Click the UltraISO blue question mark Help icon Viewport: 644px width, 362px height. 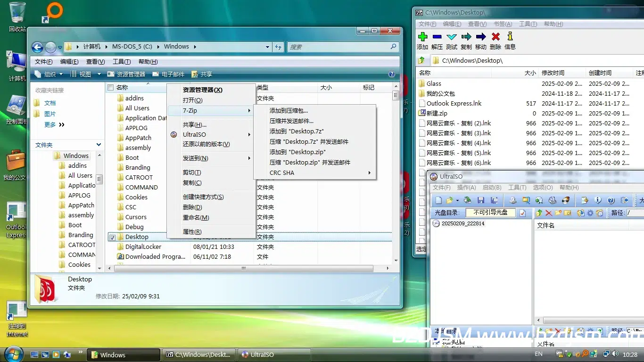611,200
